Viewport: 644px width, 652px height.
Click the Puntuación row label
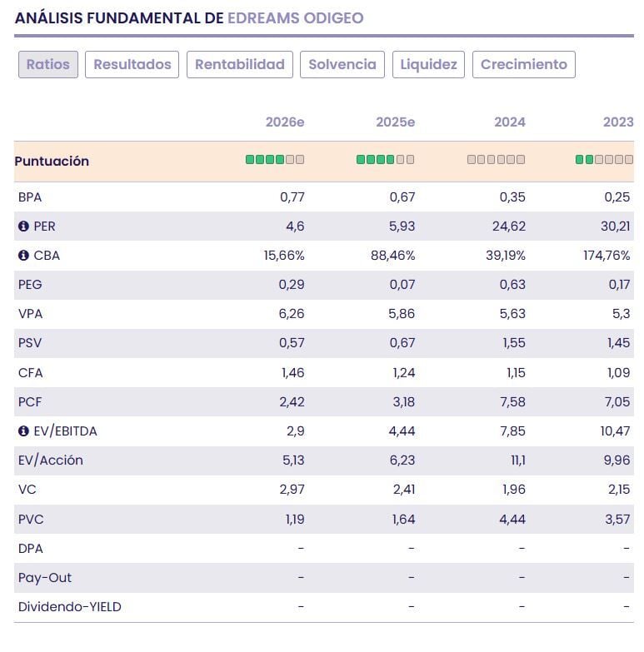[x=52, y=161]
